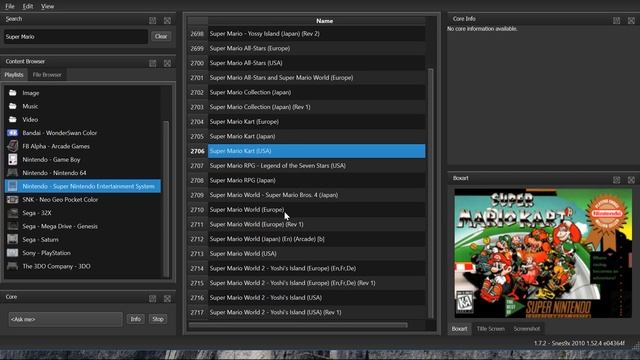Screen dimensions: 640x360
Task: Click the Sega 32X console icon
Action: coord(13,213)
